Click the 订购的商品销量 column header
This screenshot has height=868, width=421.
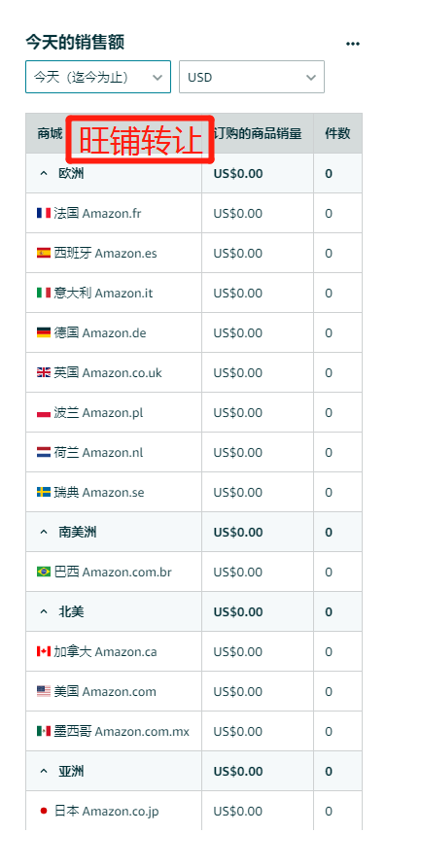pyautogui.click(x=258, y=133)
